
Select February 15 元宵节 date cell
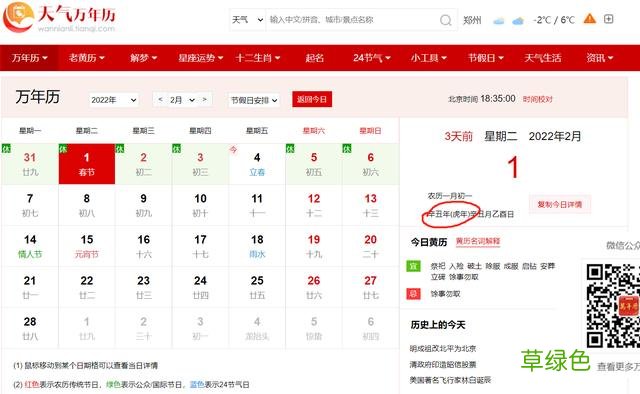(87, 246)
